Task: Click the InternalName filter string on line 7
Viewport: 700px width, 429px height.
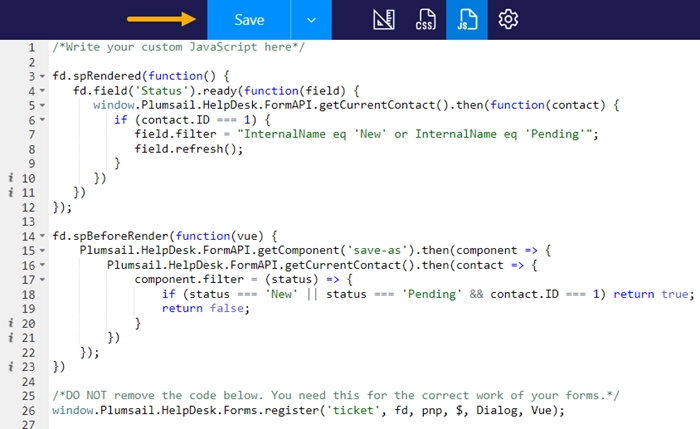Action: pos(415,134)
